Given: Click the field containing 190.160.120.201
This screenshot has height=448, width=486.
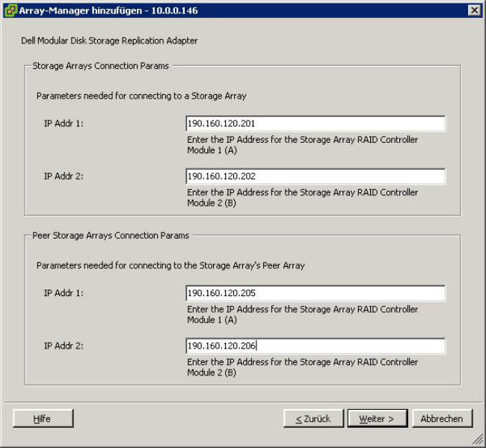Looking at the screenshot, I should [x=315, y=123].
